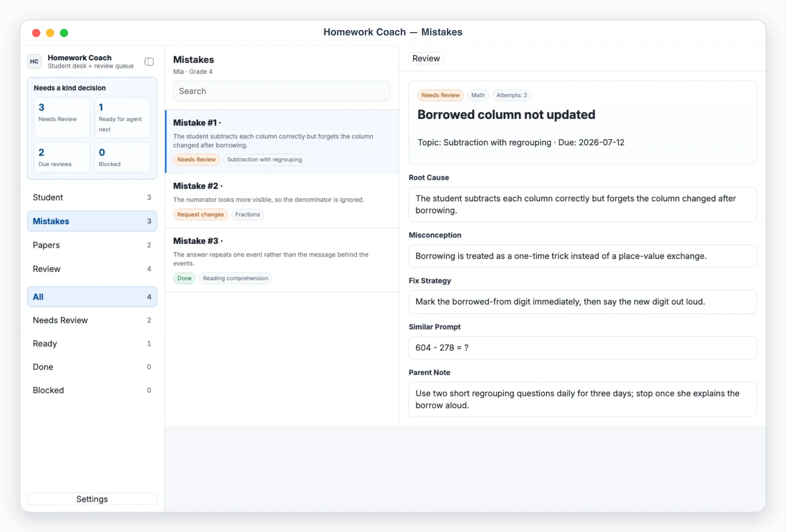This screenshot has height=532, width=786.
Task: Open the Blocked count card
Action: coord(122,157)
